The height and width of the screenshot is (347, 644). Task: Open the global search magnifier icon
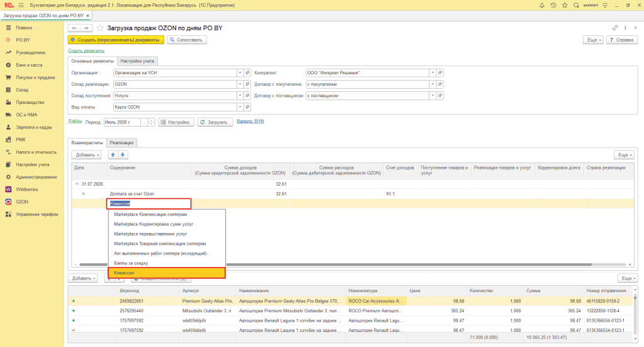click(576, 5)
